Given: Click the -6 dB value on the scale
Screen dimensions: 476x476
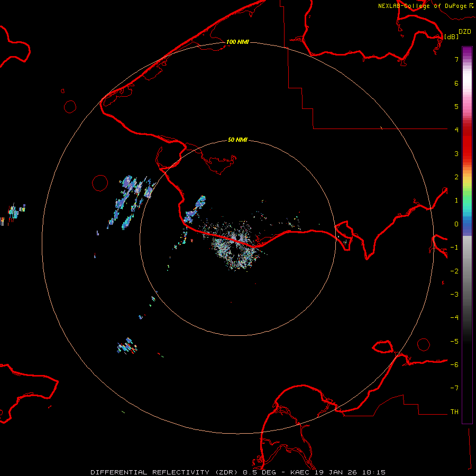Looking at the screenshot, I should pyautogui.click(x=454, y=365).
